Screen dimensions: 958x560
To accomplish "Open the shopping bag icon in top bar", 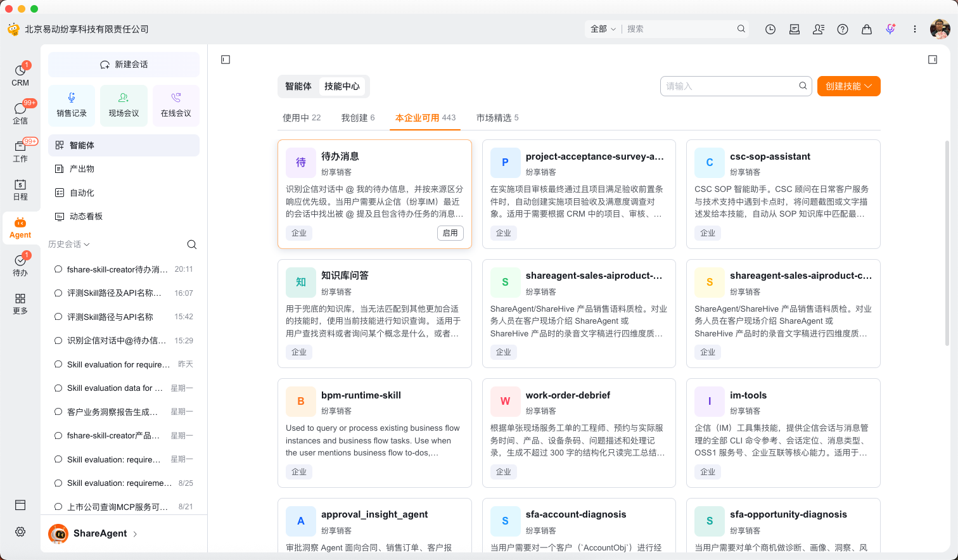I will (867, 29).
